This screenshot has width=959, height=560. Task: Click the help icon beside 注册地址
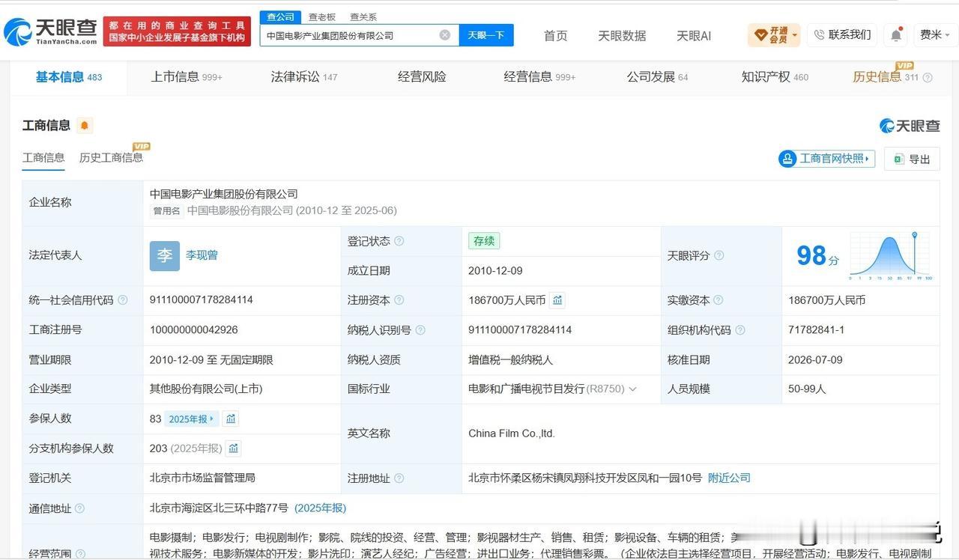(399, 478)
